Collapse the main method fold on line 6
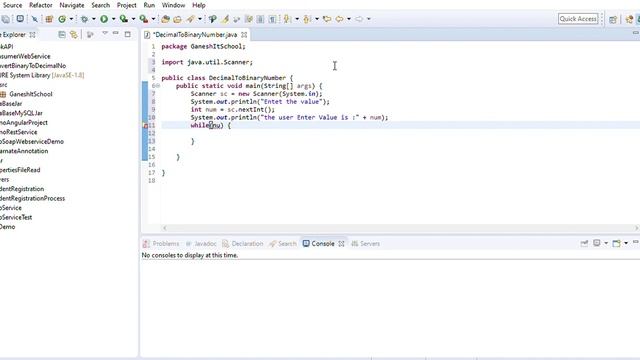Viewport: 640px width, 360px height. coord(158,86)
